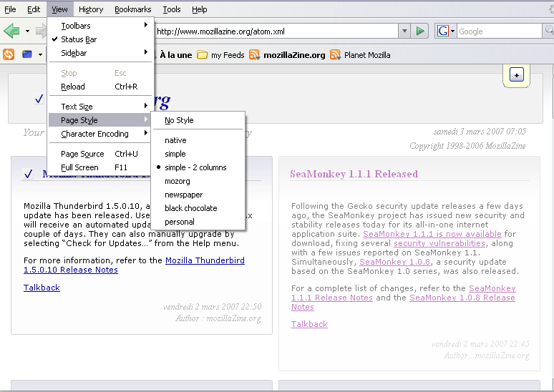This screenshot has width=554, height=392.
Task: Open the security vulnerabilities link
Action: point(439,243)
